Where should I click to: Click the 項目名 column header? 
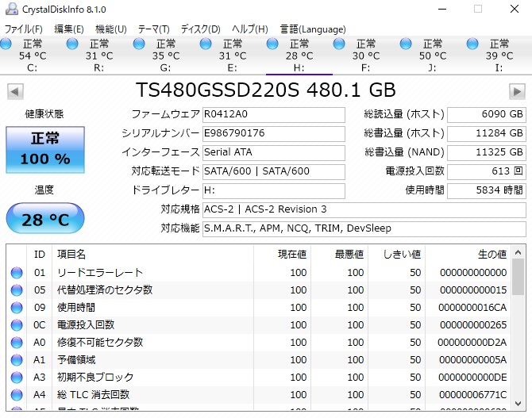[152, 255]
